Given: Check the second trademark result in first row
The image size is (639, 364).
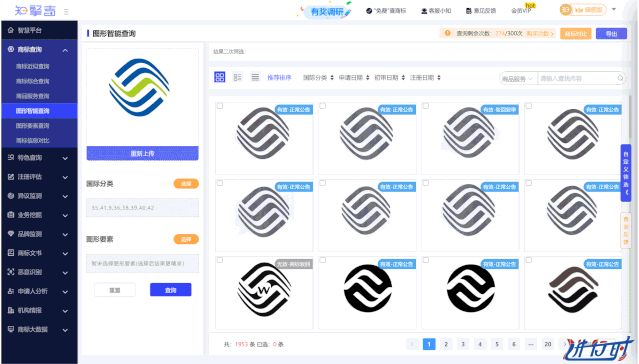Looking at the screenshot, I should pos(323,106).
